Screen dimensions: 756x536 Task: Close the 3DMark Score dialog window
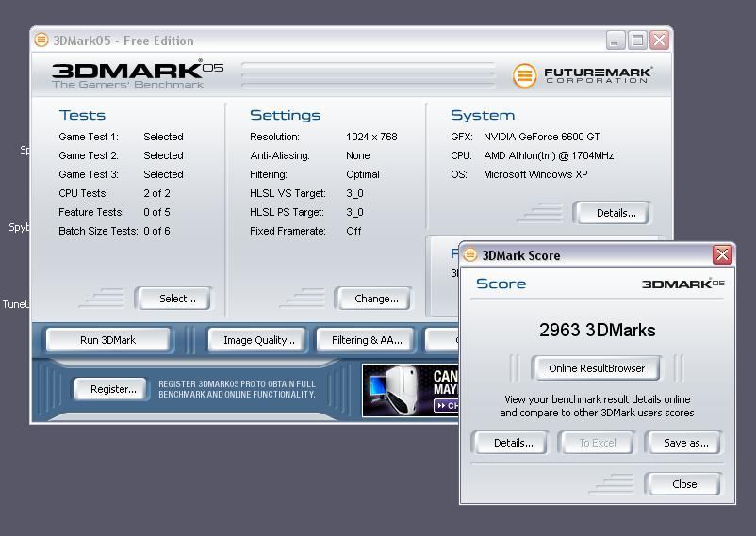(x=722, y=254)
